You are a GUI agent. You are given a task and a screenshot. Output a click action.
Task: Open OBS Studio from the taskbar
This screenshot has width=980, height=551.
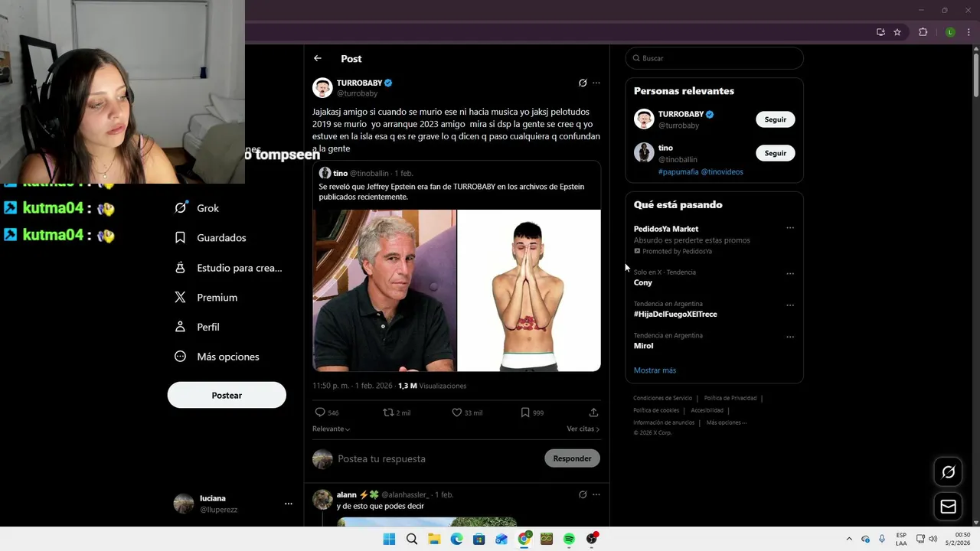click(x=592, y=539)
